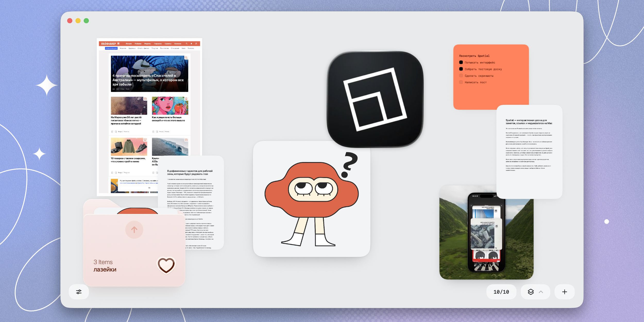Select the Рубрики menu item
This screenshot has width=644, height=322.
point(138,44)
